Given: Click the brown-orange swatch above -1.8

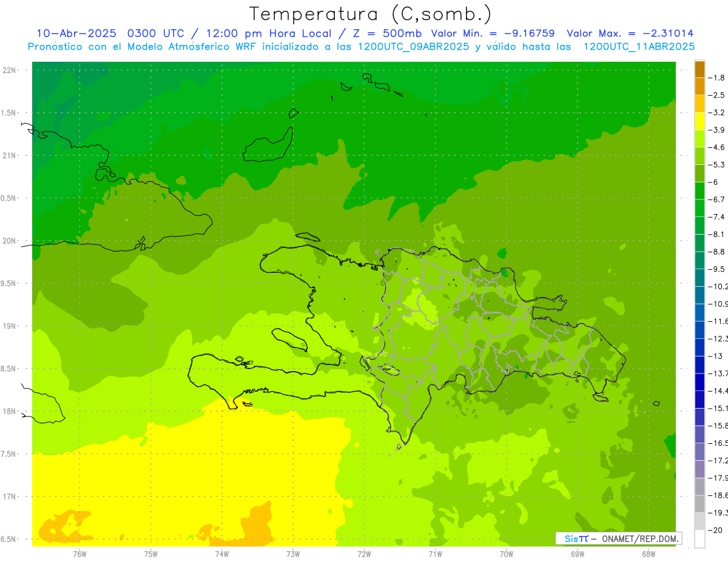Looking at the screenshot, I should tap(699, 69).
